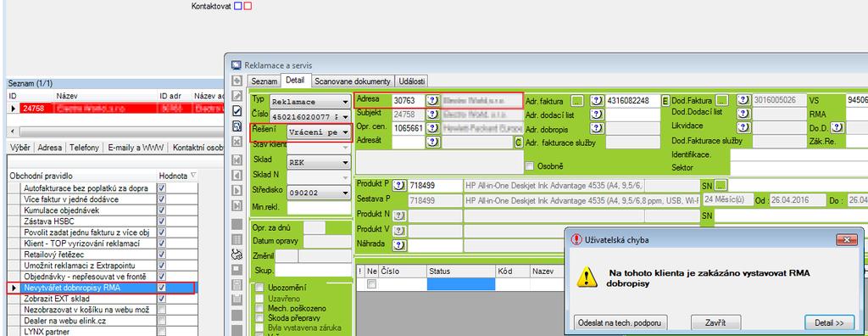Check the Ne checkbox in the grid row
Viewport: 868px width, 336px height.
372,284
